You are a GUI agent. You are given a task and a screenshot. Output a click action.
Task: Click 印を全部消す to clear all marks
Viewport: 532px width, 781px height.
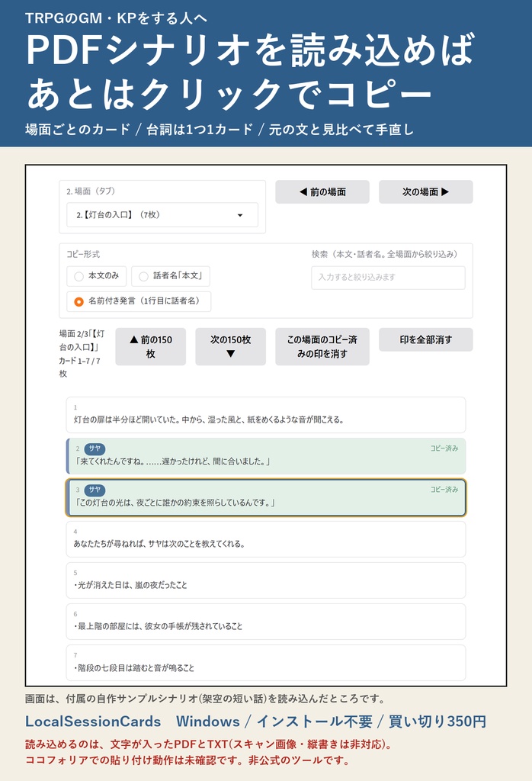[425, 339]
